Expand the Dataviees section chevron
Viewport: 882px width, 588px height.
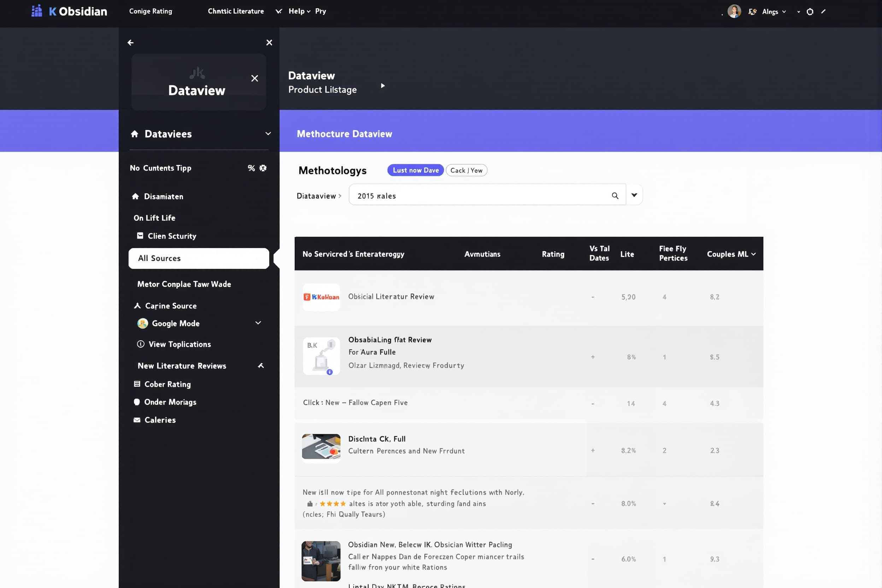click(268, 134)
